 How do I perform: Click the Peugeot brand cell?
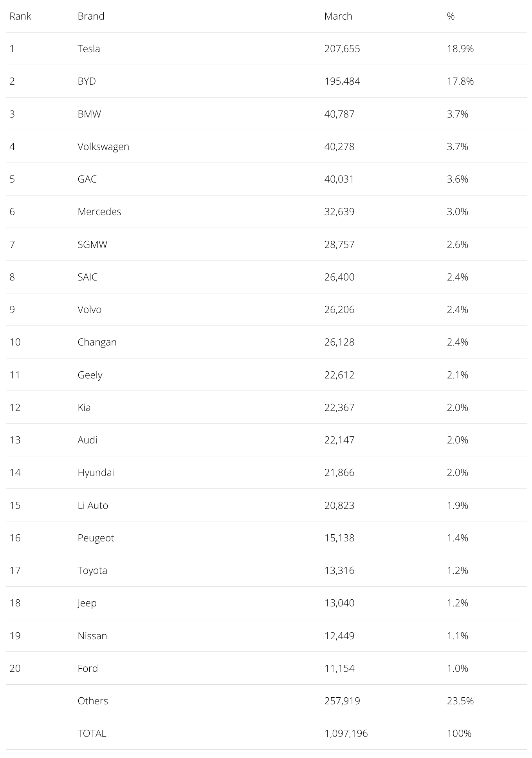click(96, 538)
